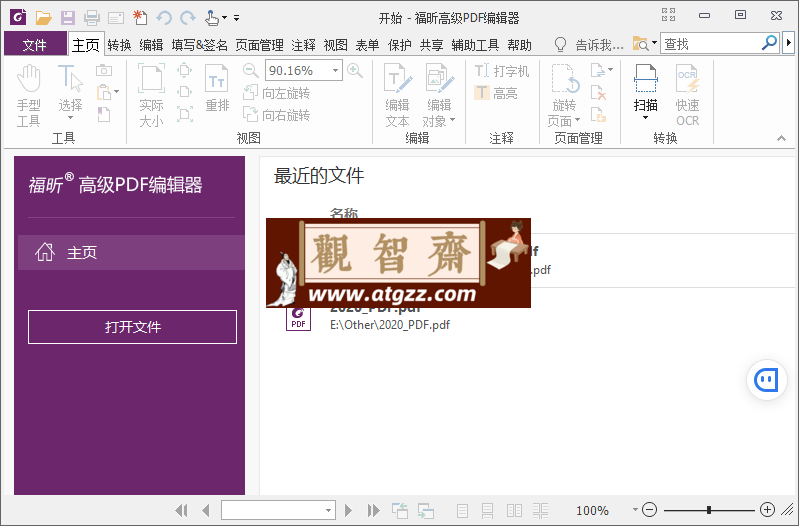Switch to Help (帮助) tab

(x=519, y=45)
